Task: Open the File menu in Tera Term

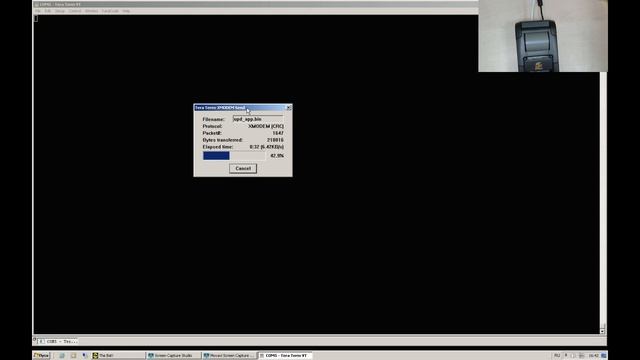Action: 38,11
